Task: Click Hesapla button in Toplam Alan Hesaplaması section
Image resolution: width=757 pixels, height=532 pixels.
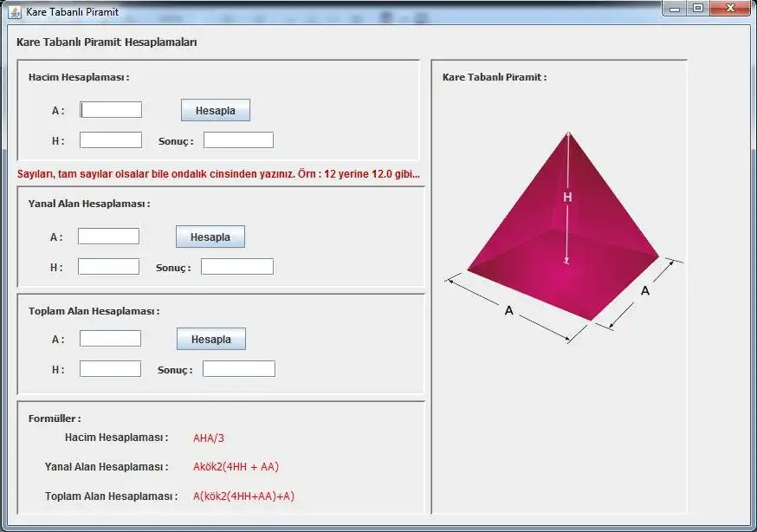Action: point(211,339)
